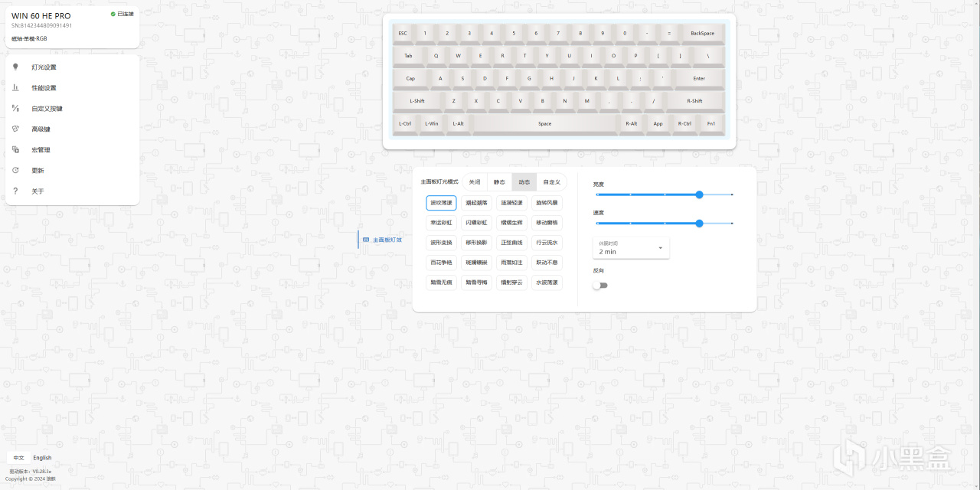Choose the 踏雪无痕 lighting effect
This screenshot has height=490, width=980.
pos(441,283)
